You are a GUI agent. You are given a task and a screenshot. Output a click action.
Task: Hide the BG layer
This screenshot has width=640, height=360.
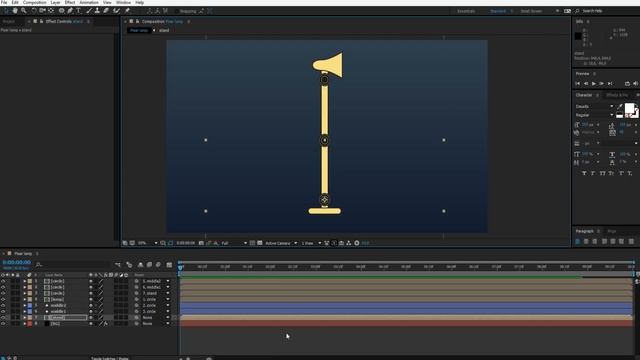(x=3, y=324)
